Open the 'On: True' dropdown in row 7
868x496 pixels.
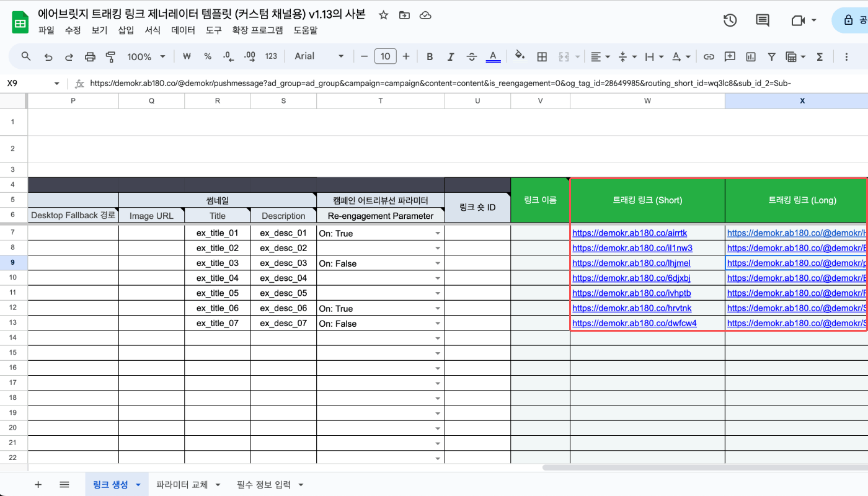438,234
